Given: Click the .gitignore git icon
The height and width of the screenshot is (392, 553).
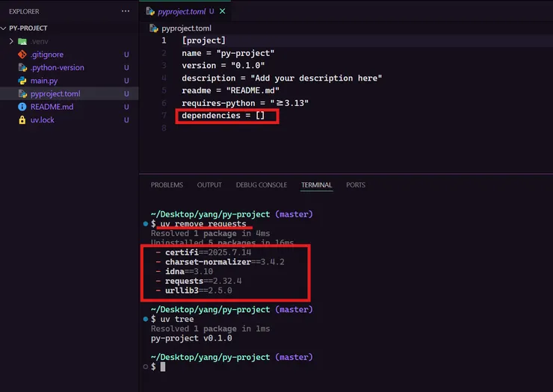Looking at the screenshot, I should (x=22, y=55).
